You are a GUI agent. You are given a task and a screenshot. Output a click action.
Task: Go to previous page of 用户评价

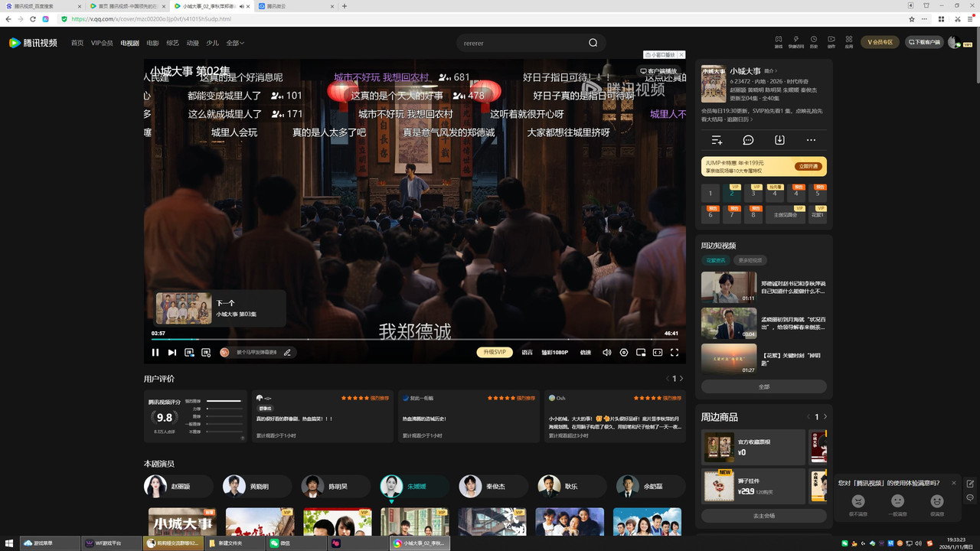pos(668,378)
